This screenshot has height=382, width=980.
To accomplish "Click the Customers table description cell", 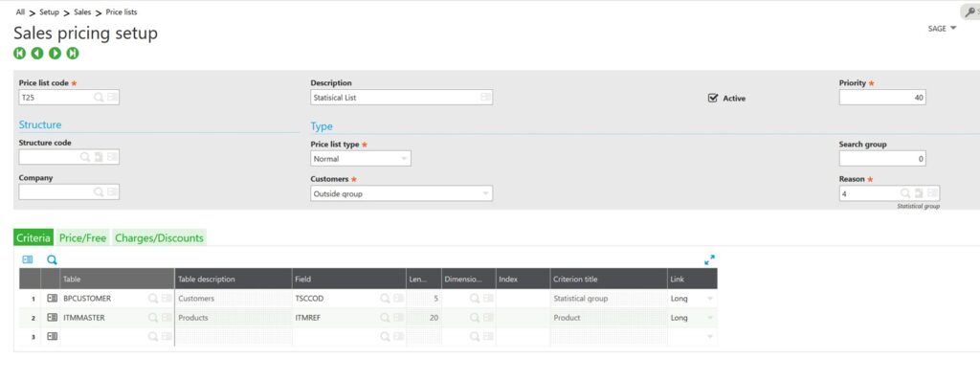I will 233,299.
